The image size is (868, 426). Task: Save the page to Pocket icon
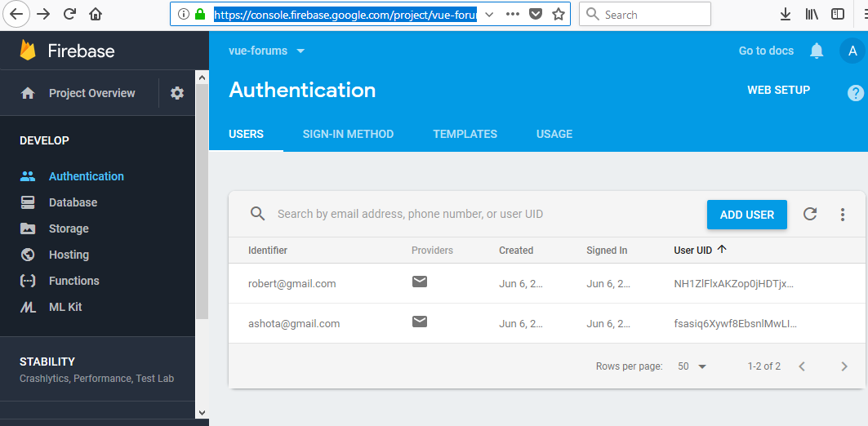point(535,15)
